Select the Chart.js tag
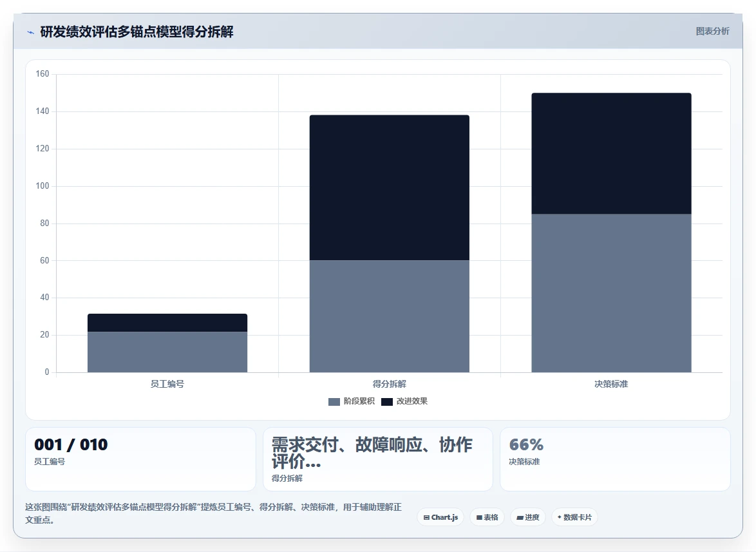The height and width of the screenshot is (552, 756). 440,517
